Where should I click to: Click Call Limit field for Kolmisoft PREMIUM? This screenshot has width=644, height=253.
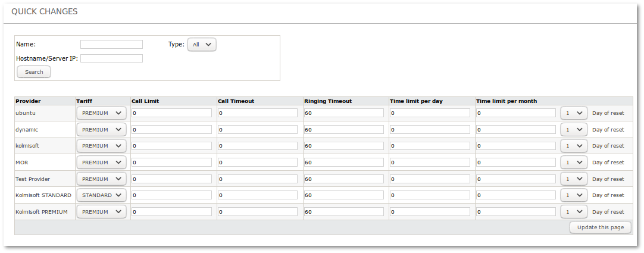pos(171,212)
